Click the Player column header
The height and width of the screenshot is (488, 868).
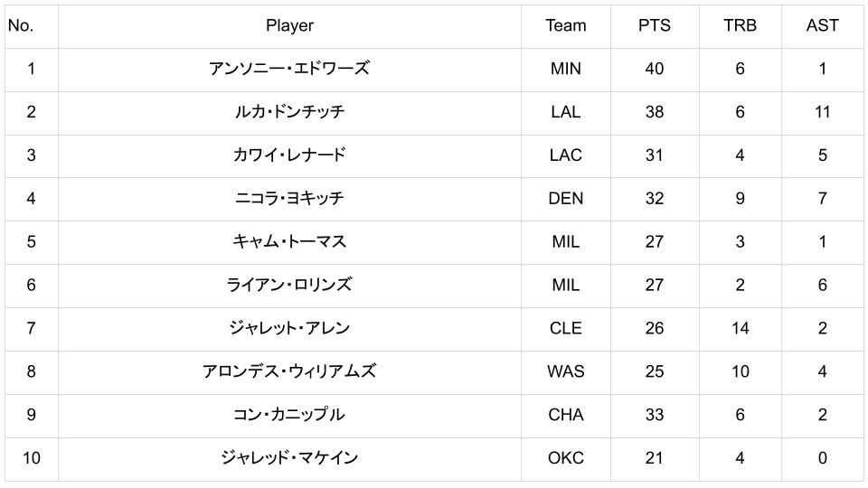289,25
